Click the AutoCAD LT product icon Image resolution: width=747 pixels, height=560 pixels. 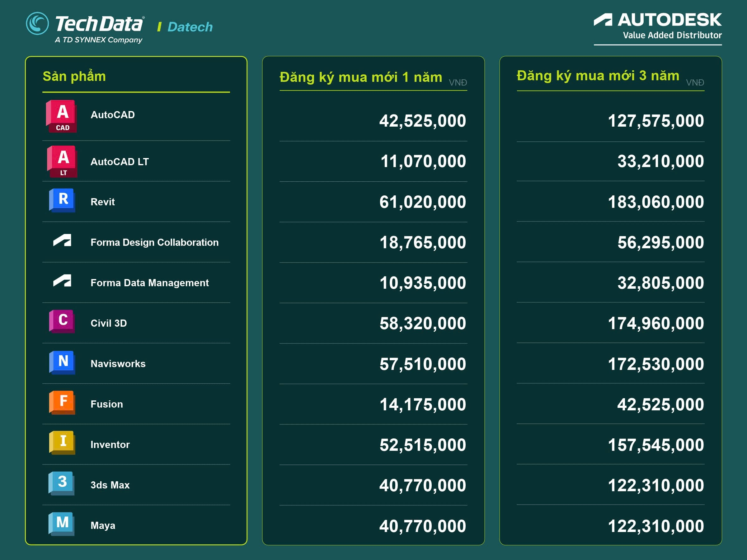[x=62, y=162]
